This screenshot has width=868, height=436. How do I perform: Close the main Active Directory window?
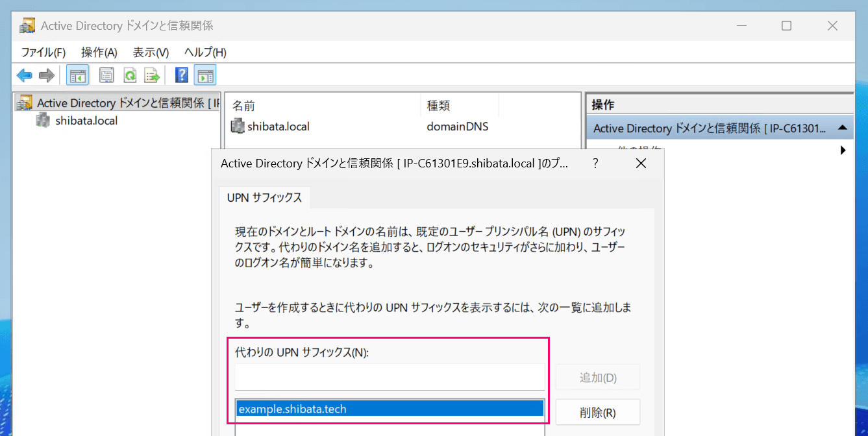pyautogui.click(x=832, y=26)
